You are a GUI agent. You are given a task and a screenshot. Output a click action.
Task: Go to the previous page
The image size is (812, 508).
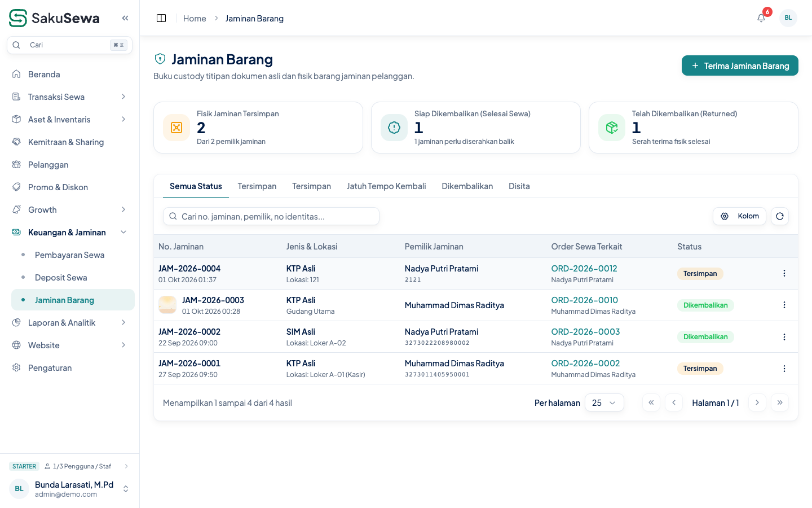(x=674, y=402)
